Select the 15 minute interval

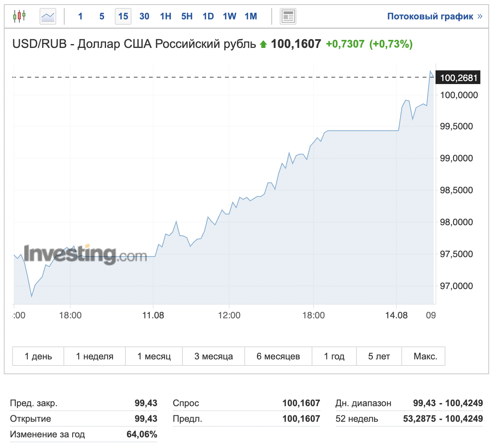[x=123, y=16]
